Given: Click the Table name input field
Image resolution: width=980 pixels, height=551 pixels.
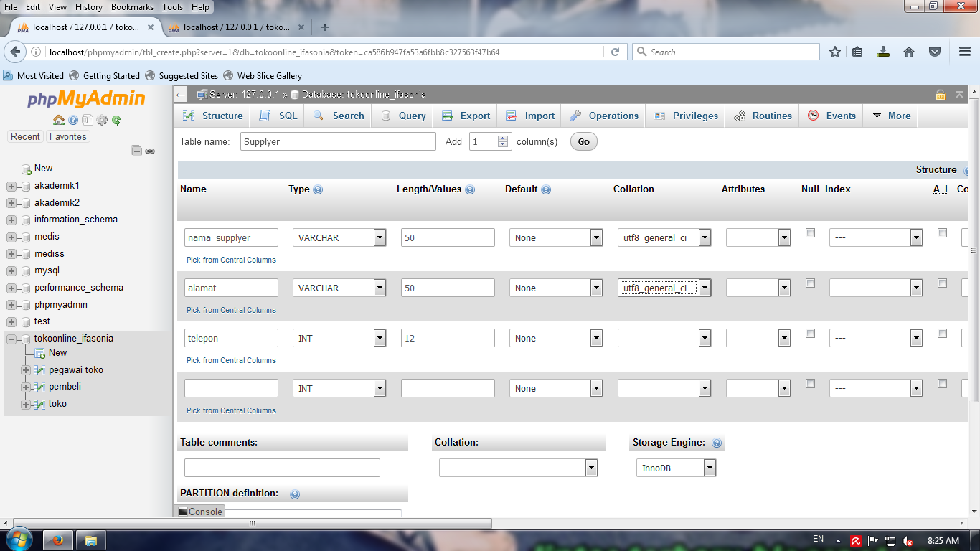Looking at the screenshot, I should 337,141.
